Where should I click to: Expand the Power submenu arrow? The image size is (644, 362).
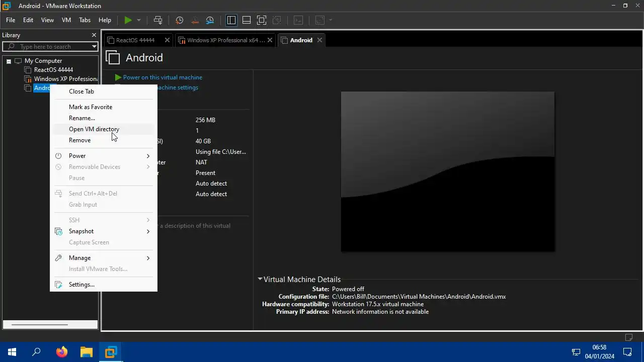pos(148,156)
